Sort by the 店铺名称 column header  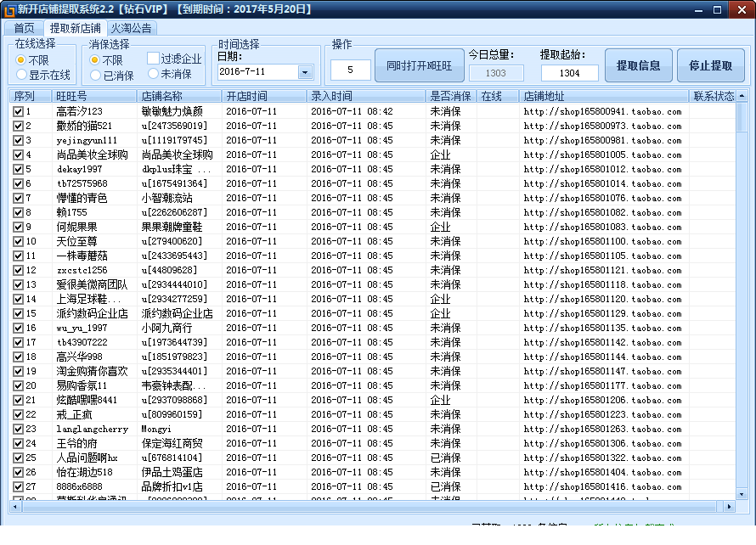tap(179, 97)
